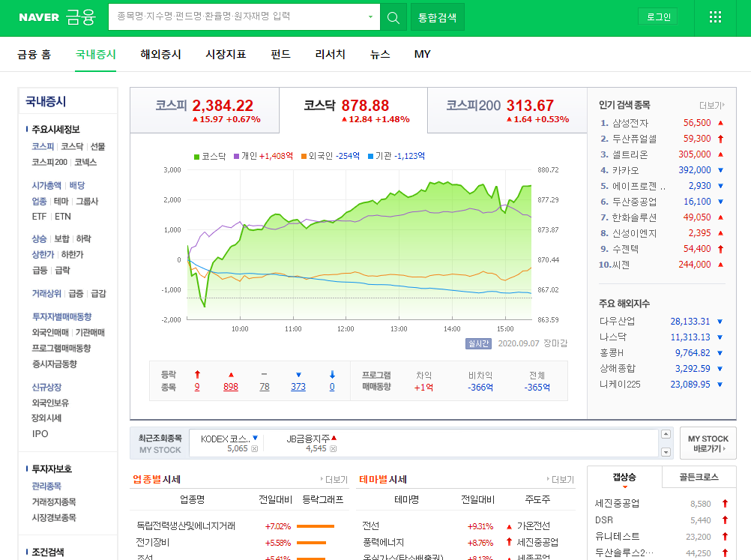Open 니케이225 overseas index

tap(620, 384)
